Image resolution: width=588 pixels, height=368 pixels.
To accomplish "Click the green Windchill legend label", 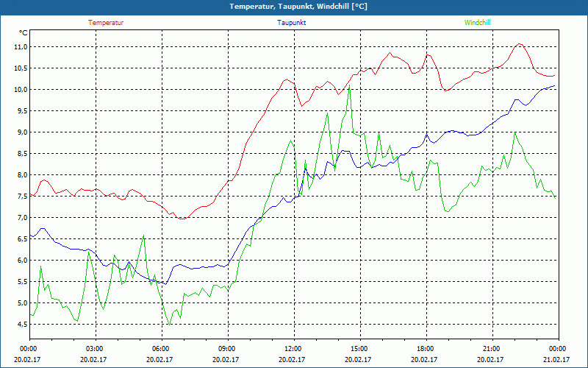I will tap(477, 23).
